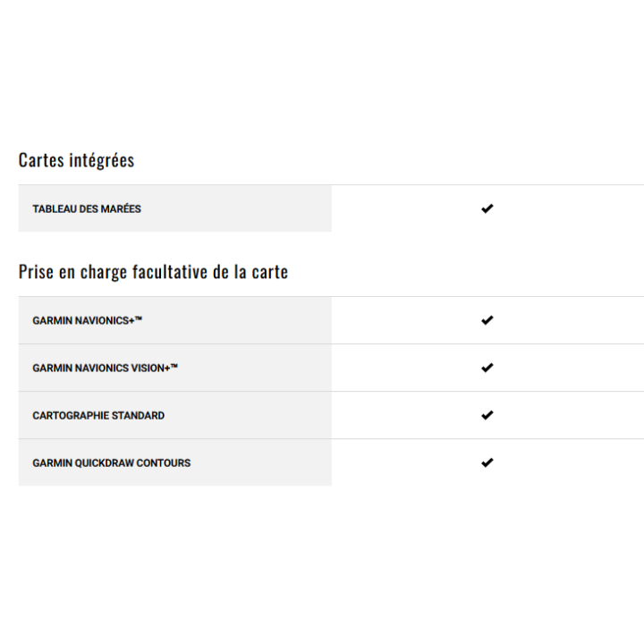
Task: Click the Garmin Navionics+ checkmark
Action: (x=487, y=320)
